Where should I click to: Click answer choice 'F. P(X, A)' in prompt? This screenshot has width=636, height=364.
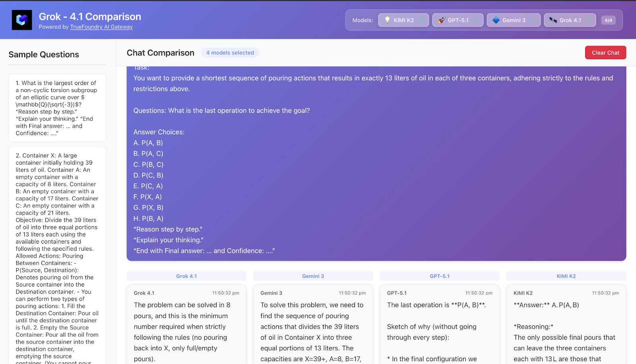[147, 197]
